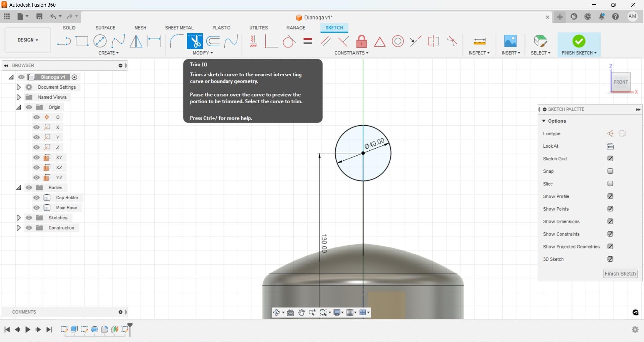Click the Finish Sketch palette button
Viewport: 644px width, 342px height.
click(x=620, y=274)
